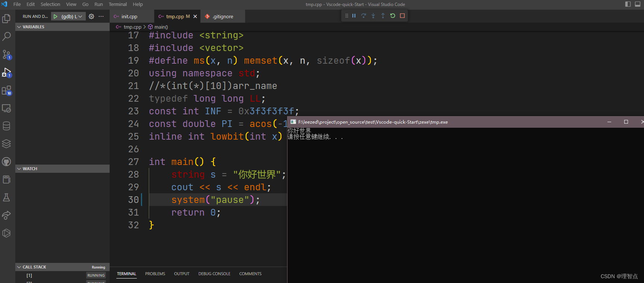Open the notebook icon in activity bar
Viewport: 644px width, 283px height.
6,179
